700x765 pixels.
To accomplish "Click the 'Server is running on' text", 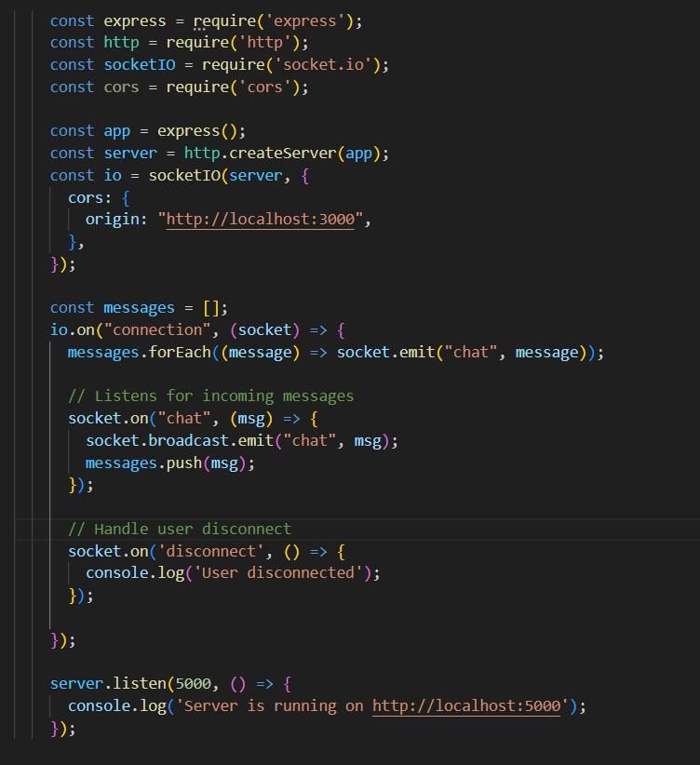I will coord(274,706).
